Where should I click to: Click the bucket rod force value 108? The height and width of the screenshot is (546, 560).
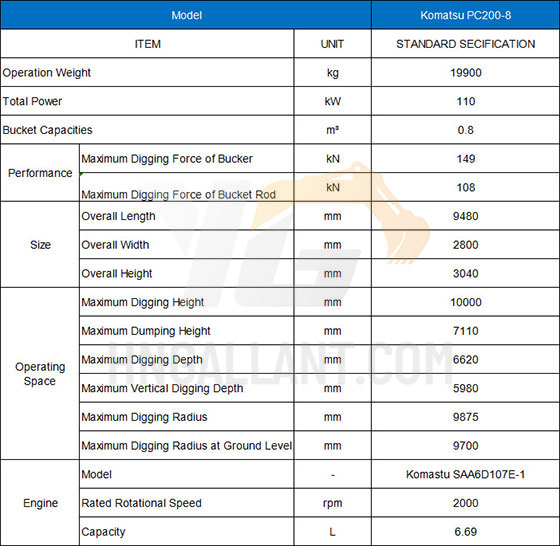click(466, 187)
